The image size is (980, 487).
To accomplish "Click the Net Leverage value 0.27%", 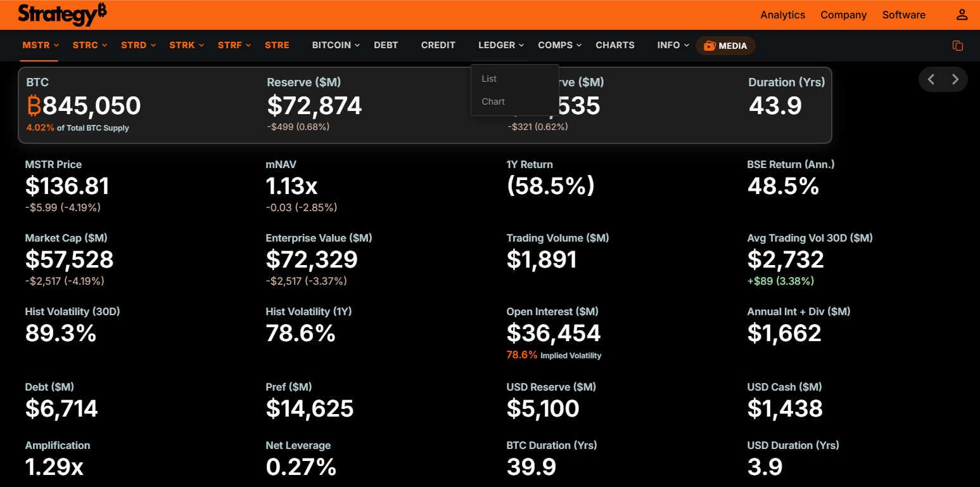I will point(301,467).
